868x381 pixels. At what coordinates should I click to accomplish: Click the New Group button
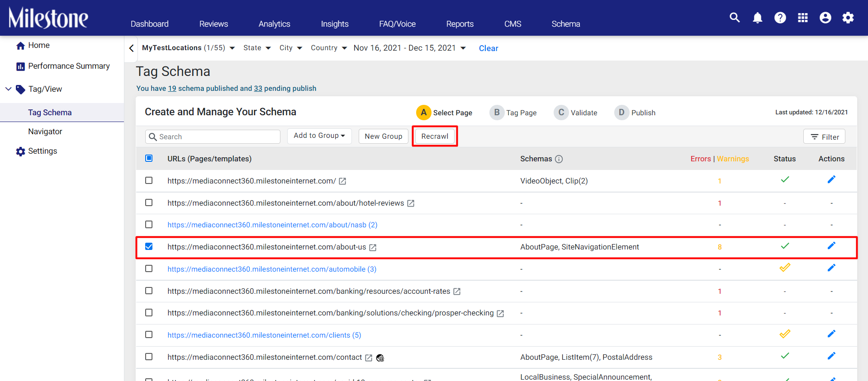(384, 136)
